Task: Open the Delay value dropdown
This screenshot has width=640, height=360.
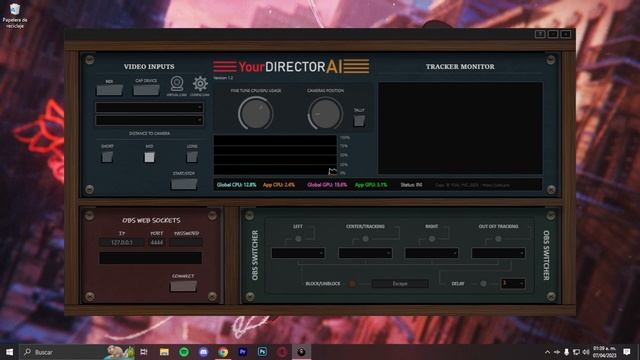Action: coord(513,284)
